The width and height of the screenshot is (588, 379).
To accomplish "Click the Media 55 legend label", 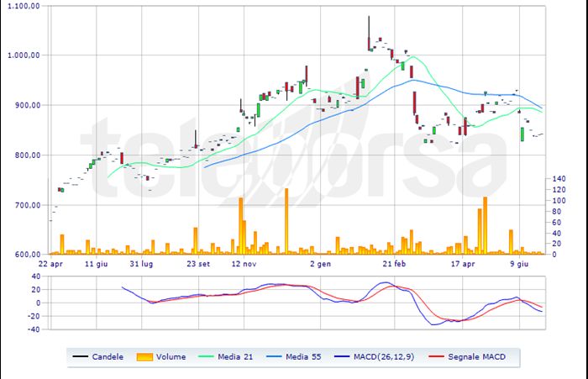I will [303, 357].
